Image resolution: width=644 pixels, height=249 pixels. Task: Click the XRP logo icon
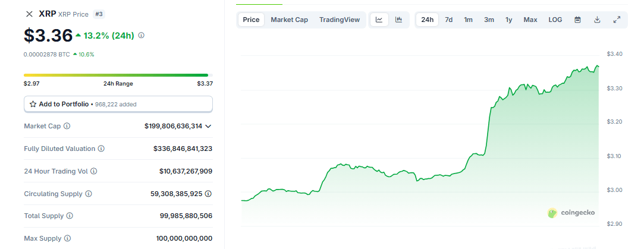(29, 14)
